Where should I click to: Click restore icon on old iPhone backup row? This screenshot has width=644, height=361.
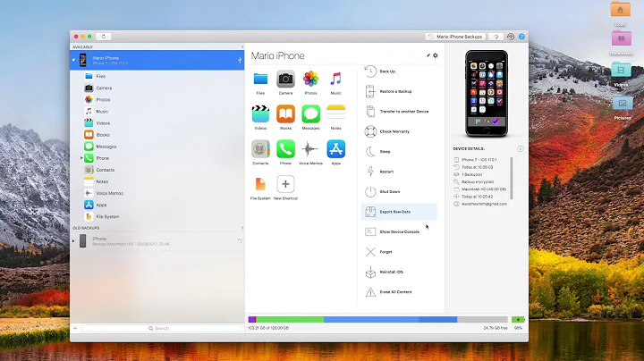tap(240, 241)
